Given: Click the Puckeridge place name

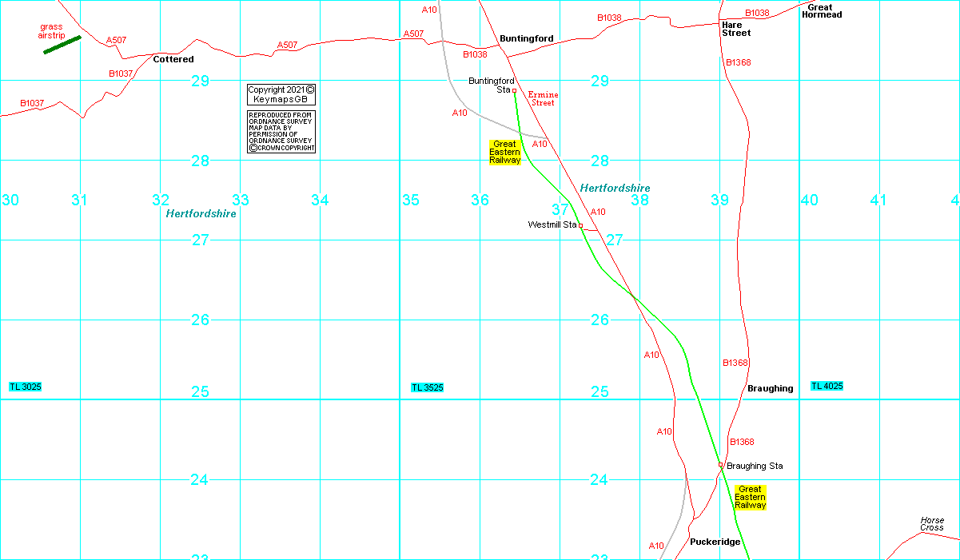Looking at the screenshot, I should pos(715,542).
